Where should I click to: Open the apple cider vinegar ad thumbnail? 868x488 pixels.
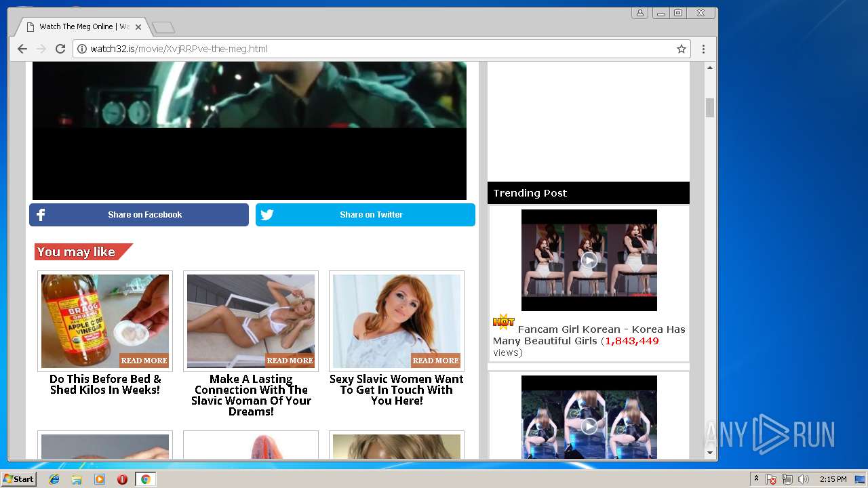[x=105, y=321]
